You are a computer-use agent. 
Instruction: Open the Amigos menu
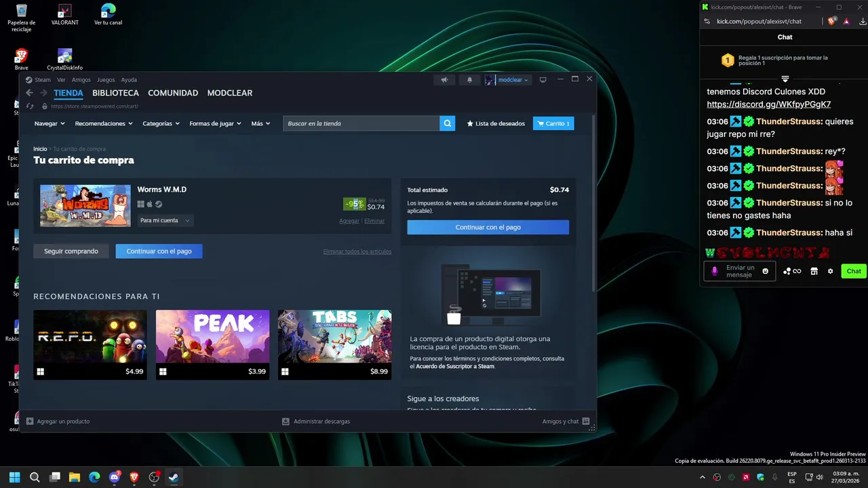pos(81,80)
